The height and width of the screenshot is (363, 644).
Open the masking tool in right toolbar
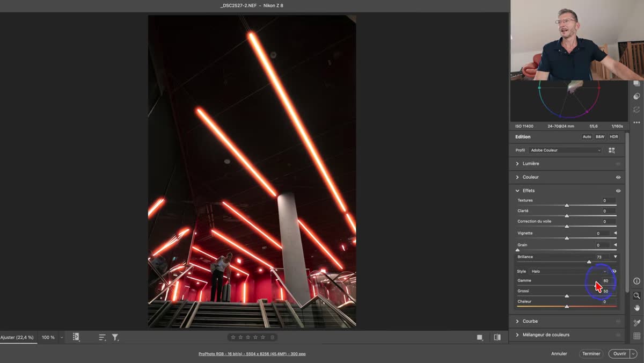pyautogui.click(x=636, y=97)
